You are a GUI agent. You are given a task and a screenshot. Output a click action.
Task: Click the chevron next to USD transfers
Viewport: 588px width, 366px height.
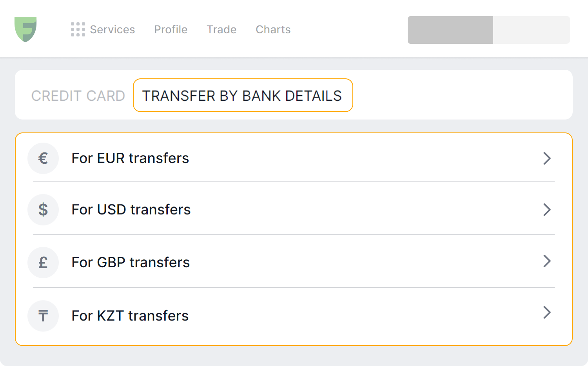click(x=547, y=210)
